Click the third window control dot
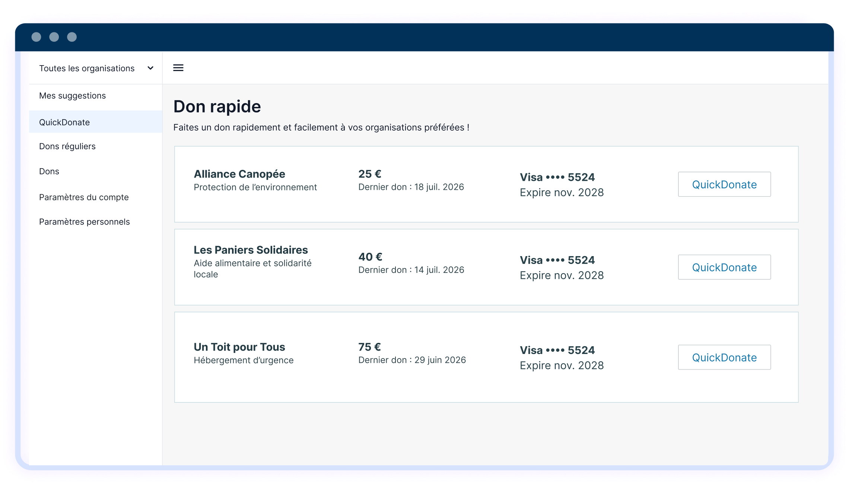 pyautogui.click(x=72, y=37)
